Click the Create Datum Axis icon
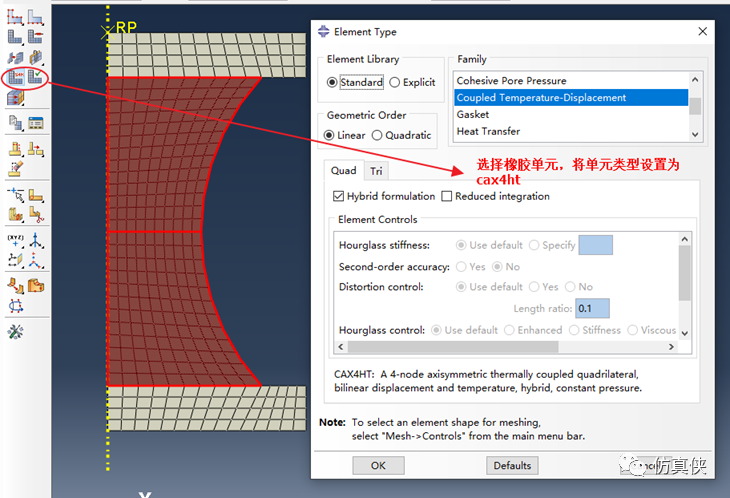The image size is (730, 498). pyautogui.click(x=35, y=240)
